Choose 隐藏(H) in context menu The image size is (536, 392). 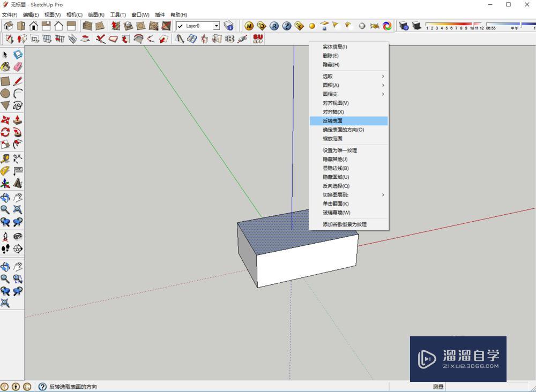[349, 65]
